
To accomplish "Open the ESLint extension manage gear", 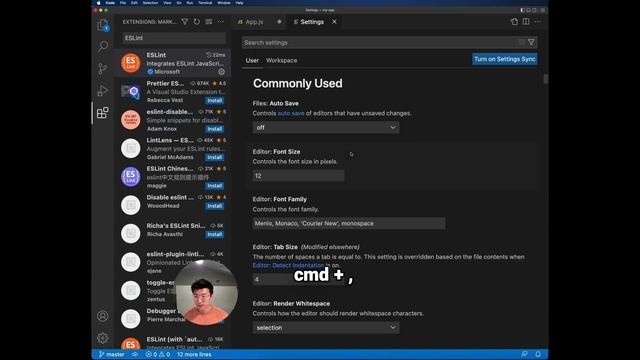I will click(x=222, y=72).
